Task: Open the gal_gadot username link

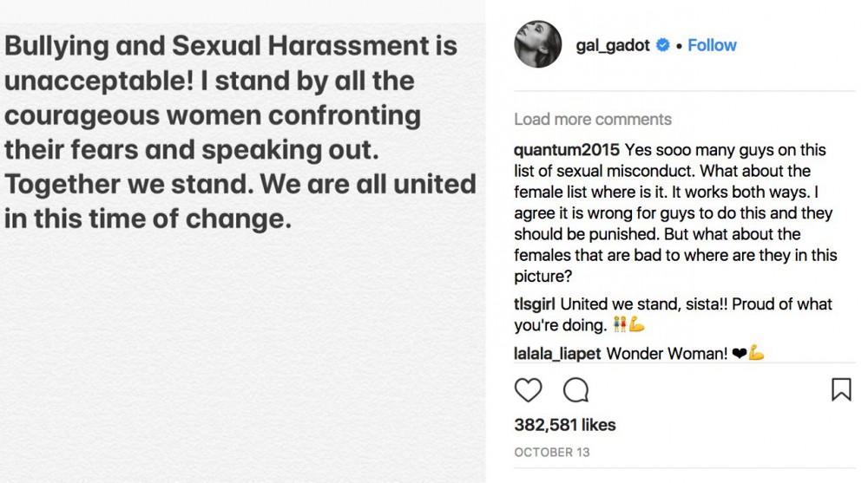Action: point(613,45)
